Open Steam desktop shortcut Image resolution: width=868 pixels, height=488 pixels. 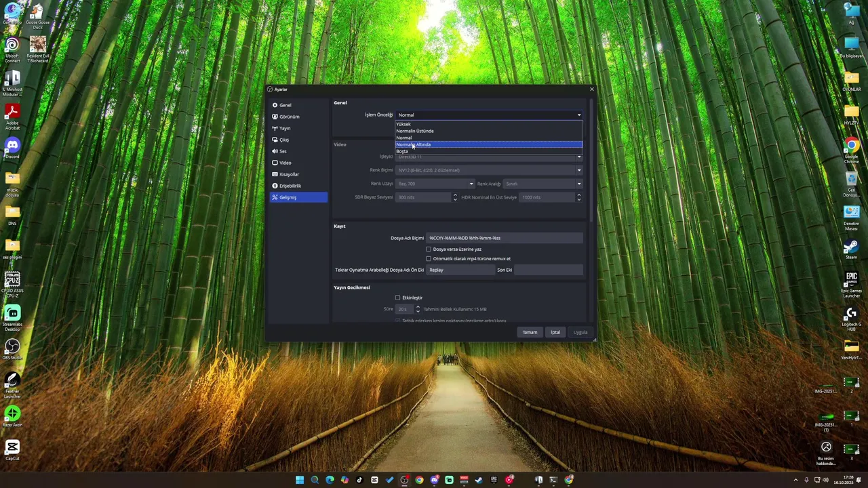point(851,249)
